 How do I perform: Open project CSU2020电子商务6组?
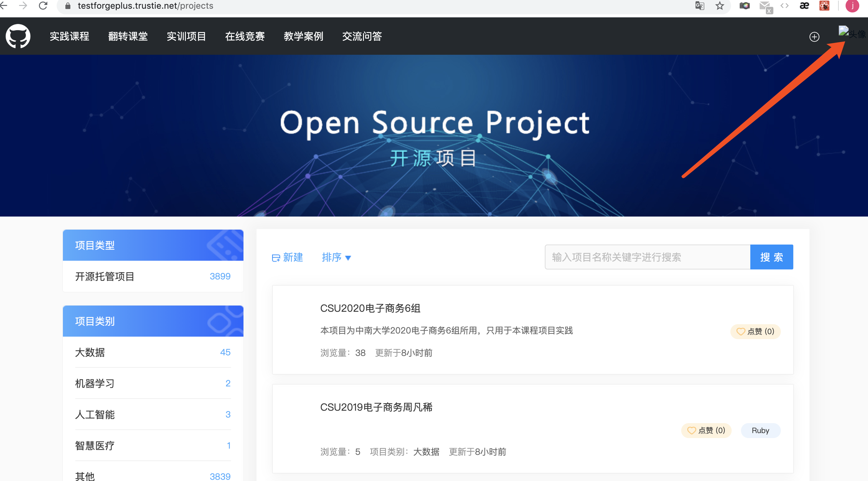[x=370, y=308]
